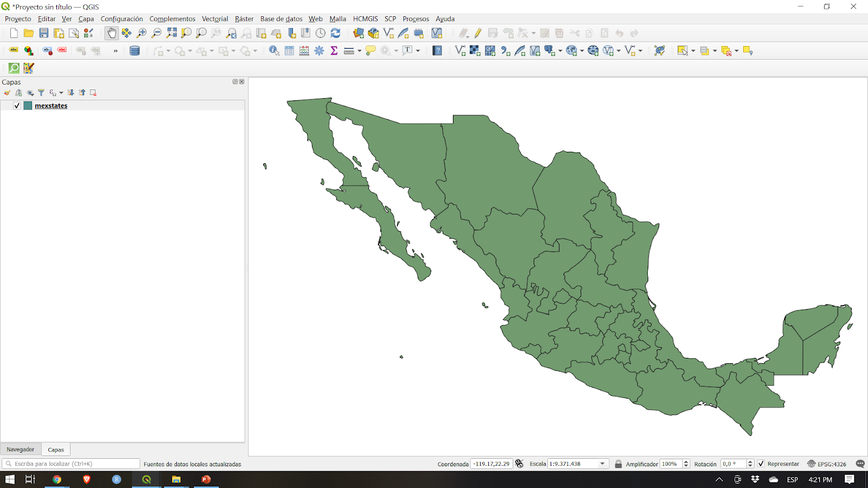The image size is (868, 488).
Task: Switch to the Capas tab at bottom
Action: click(56, 450)
